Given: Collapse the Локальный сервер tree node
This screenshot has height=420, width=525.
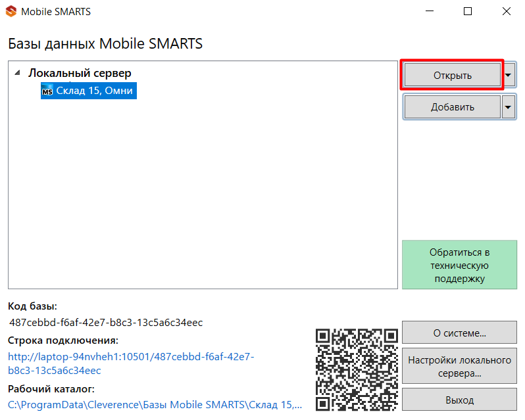Looking at the screenshot, I should 17,72.
